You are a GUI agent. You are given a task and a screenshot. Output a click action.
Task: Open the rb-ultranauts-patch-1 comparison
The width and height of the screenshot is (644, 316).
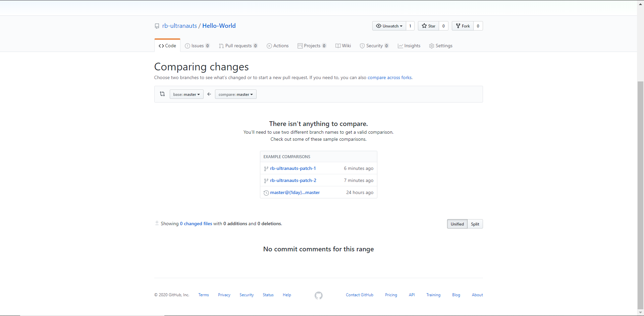click(x=293, y=168)
